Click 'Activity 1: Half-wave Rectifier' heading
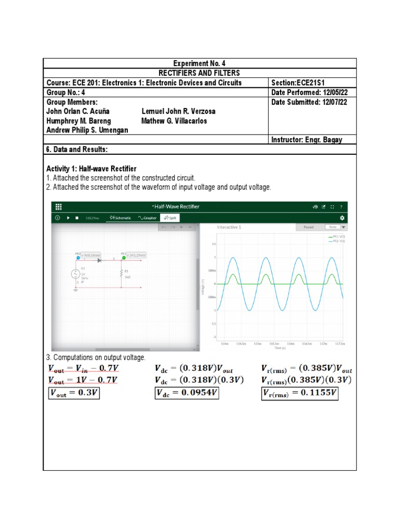Image resolution: width=399 pixels, height=532 pixels. click(91, 169)
